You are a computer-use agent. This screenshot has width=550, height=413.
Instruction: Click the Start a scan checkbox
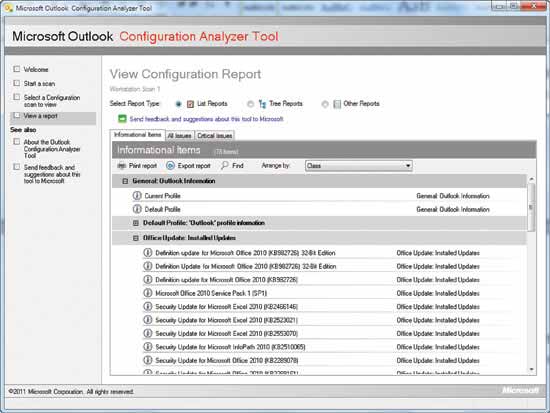click(x=16, y=83)
